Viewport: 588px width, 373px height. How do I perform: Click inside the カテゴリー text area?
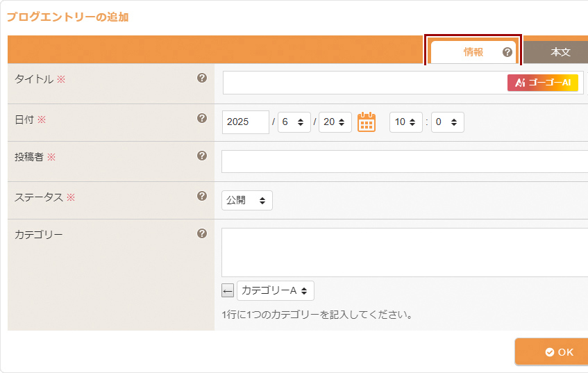click(404, 252)
